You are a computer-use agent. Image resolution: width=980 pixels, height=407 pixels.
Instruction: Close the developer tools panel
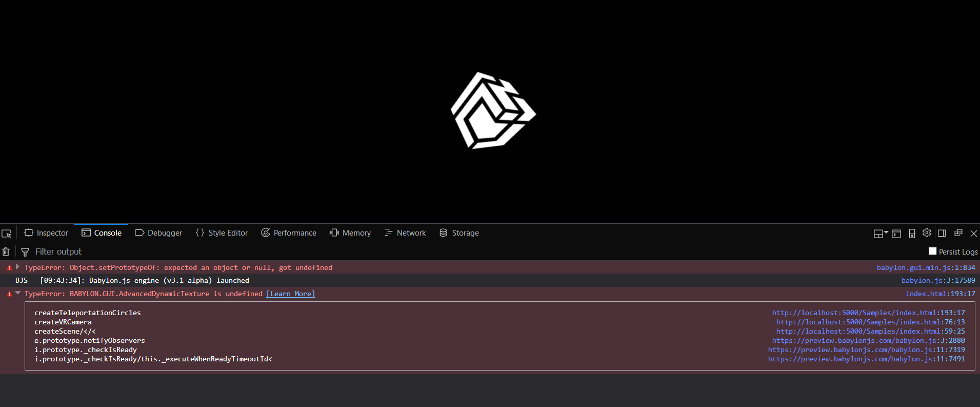[973, 233]
